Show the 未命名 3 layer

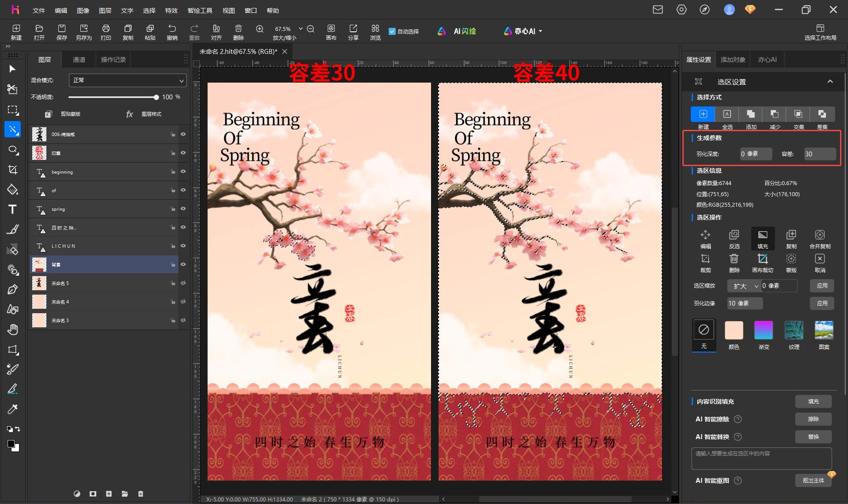pos(183,320)
